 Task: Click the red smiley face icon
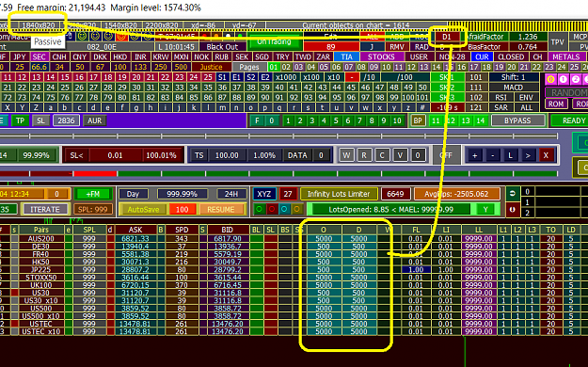click(x=120, y=37)
